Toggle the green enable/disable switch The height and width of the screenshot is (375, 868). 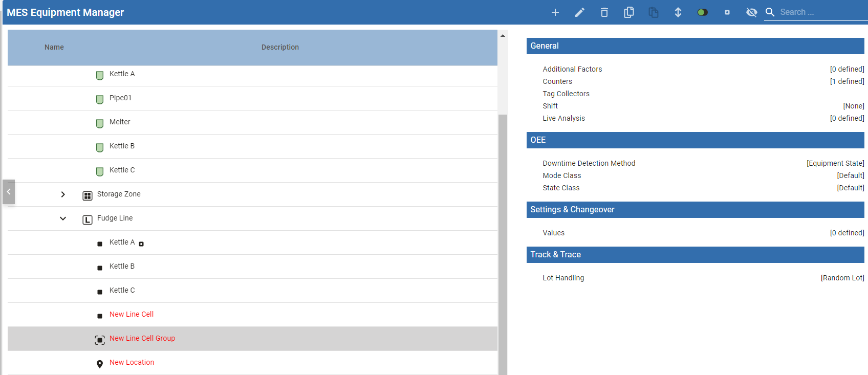tap(702, 12)
